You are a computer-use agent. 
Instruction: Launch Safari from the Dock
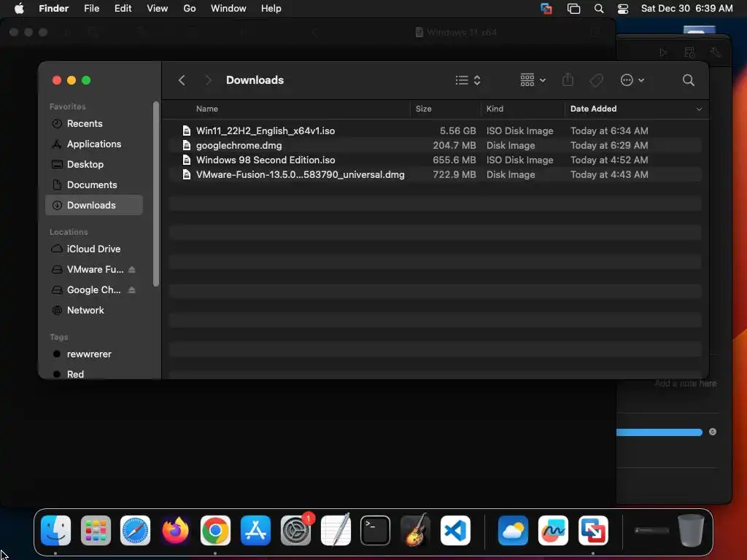[x=135, y=531]
